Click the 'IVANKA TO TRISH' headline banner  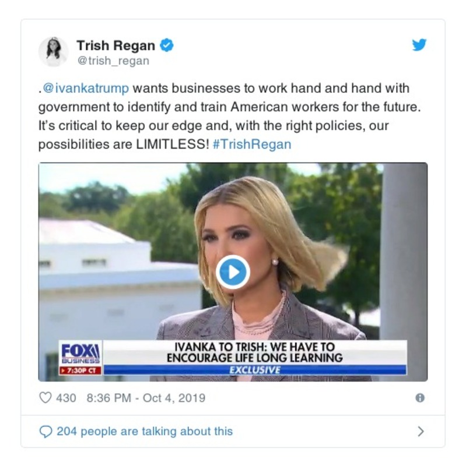[x=255, y=352]
